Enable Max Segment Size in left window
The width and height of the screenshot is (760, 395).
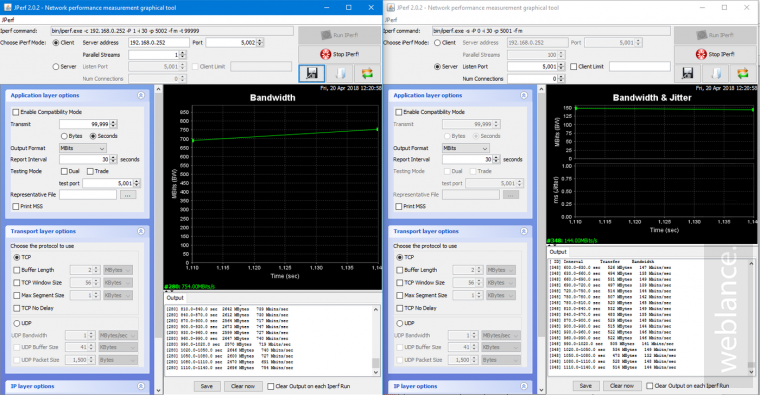click(17, 295)
